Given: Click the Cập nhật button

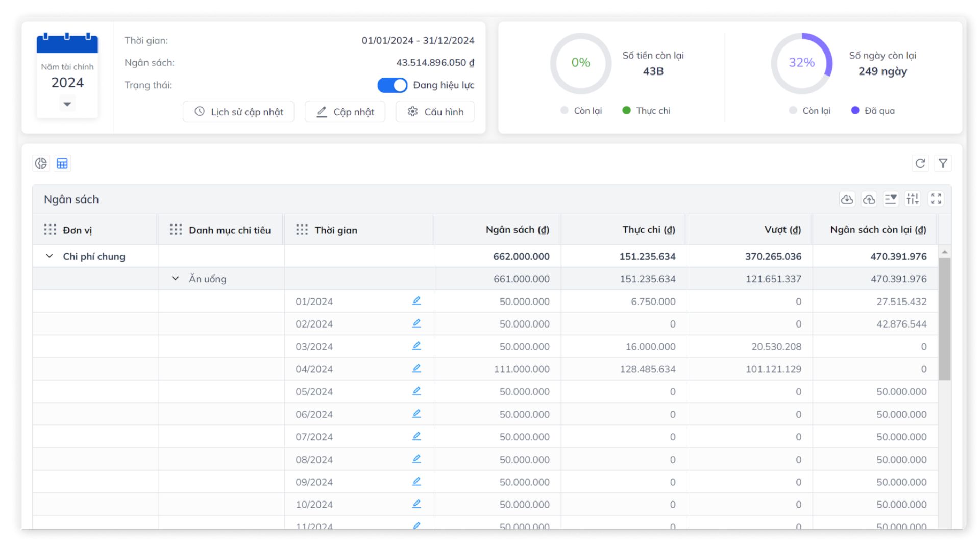Looking at the screenshot, I should (345, 112).
